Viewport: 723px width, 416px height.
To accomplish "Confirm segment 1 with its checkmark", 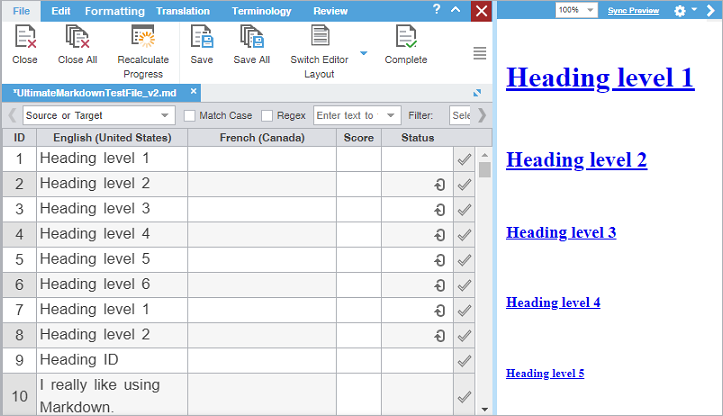I will coord(464,159).
